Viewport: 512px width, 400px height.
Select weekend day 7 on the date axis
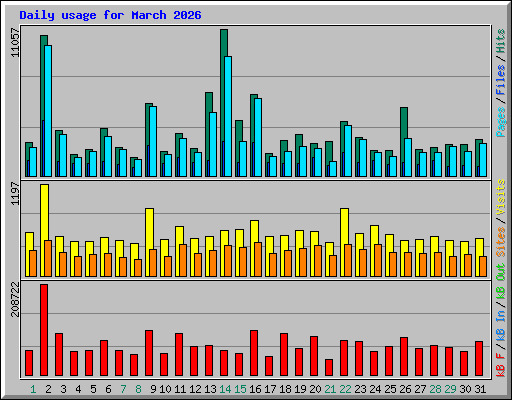click(x=123, y=389)
